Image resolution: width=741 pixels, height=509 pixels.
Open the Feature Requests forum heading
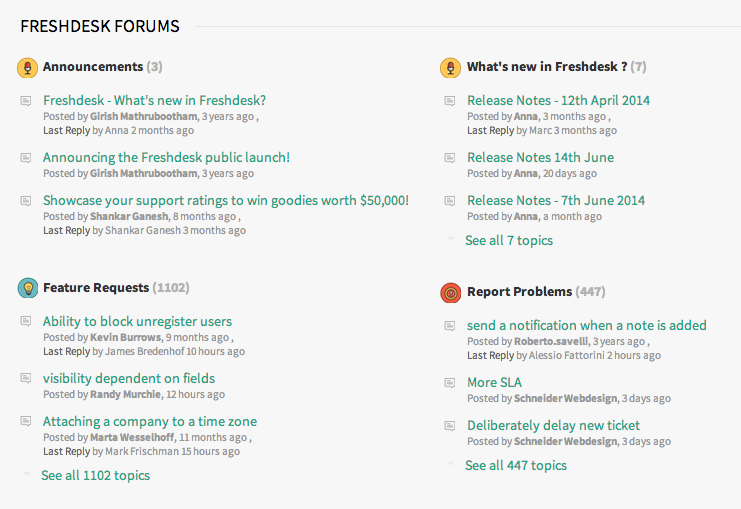pos(96,288)
